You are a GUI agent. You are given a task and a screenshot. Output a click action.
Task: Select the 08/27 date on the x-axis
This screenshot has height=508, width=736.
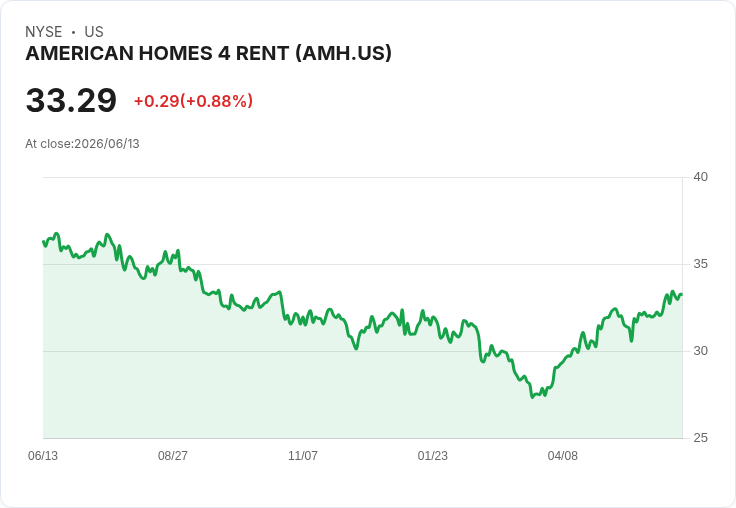pos(173,455)
